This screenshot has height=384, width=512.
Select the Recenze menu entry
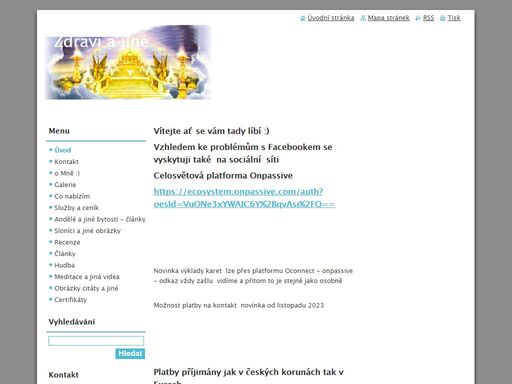point(67,242)
